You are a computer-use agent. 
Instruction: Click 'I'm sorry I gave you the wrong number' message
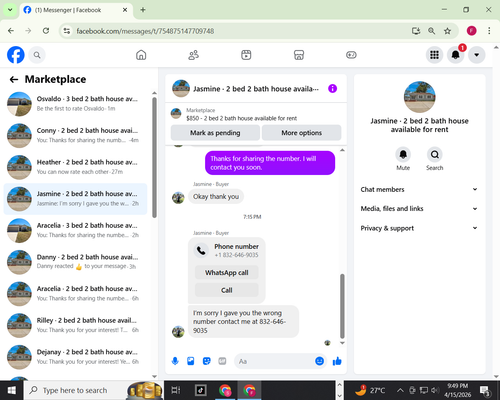pos(243,322)
